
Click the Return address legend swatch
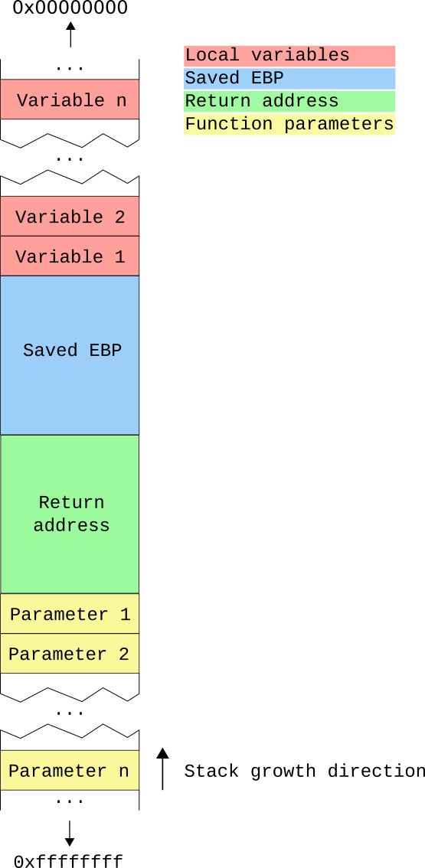tap(289, 101)
